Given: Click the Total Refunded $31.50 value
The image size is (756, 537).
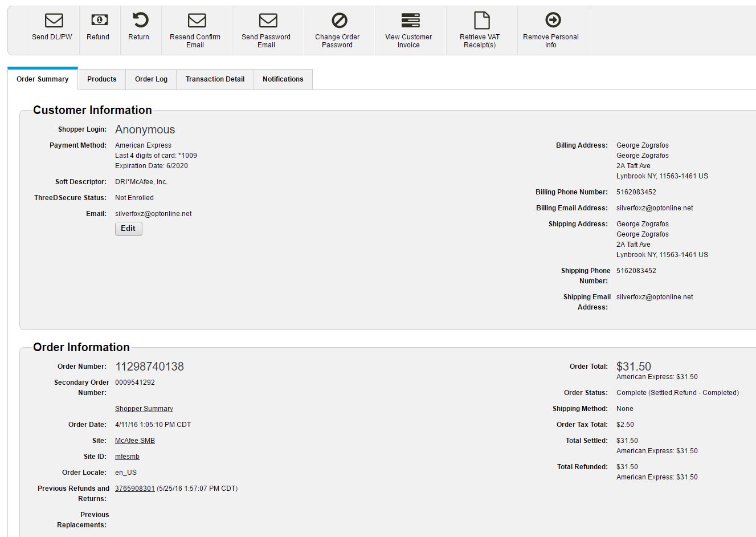Looking at the screenshot, I should coord(627,467).
